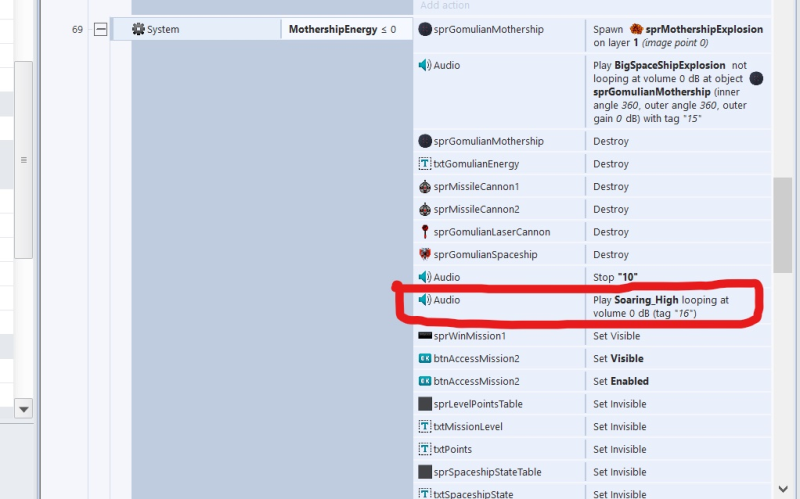Click the txtGomulianEnergy text object icon
The image size is (800, 499).
point(425,164)
